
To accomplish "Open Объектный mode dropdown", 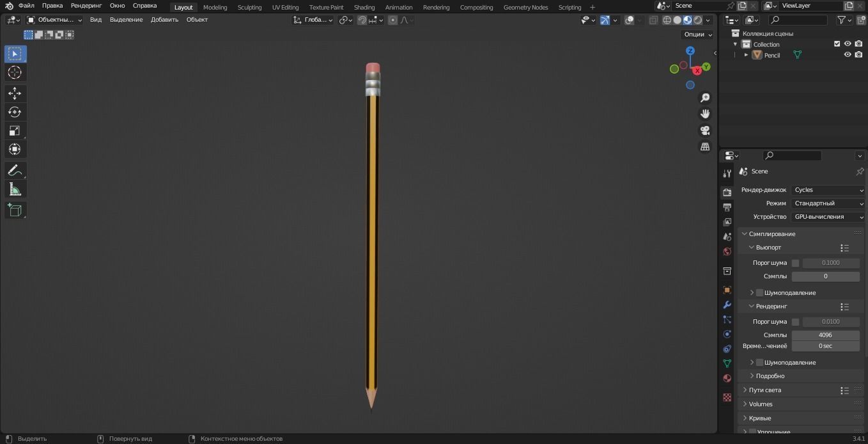I will pyautogui.click(x=54, y=20).
